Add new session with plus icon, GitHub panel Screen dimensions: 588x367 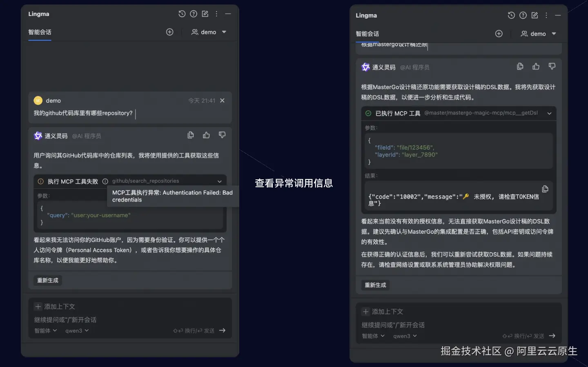(x=170, y=32)
